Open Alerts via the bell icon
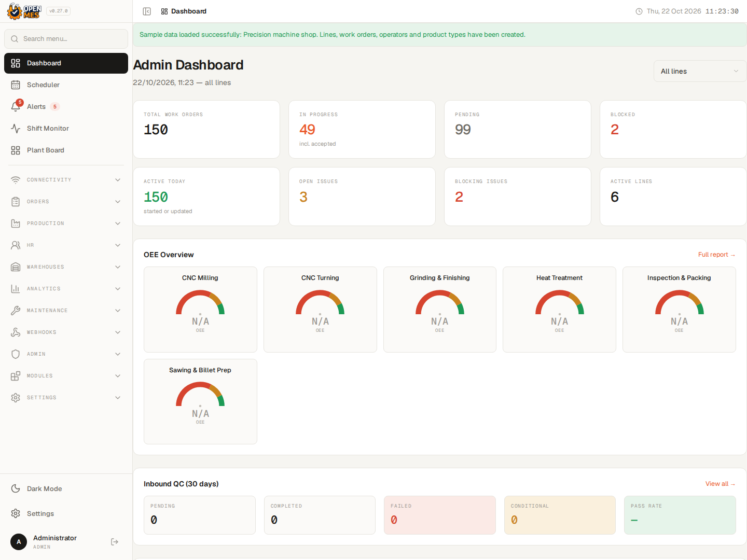The width and height of the screenshot is (747, 560). [x=16, y=106]
